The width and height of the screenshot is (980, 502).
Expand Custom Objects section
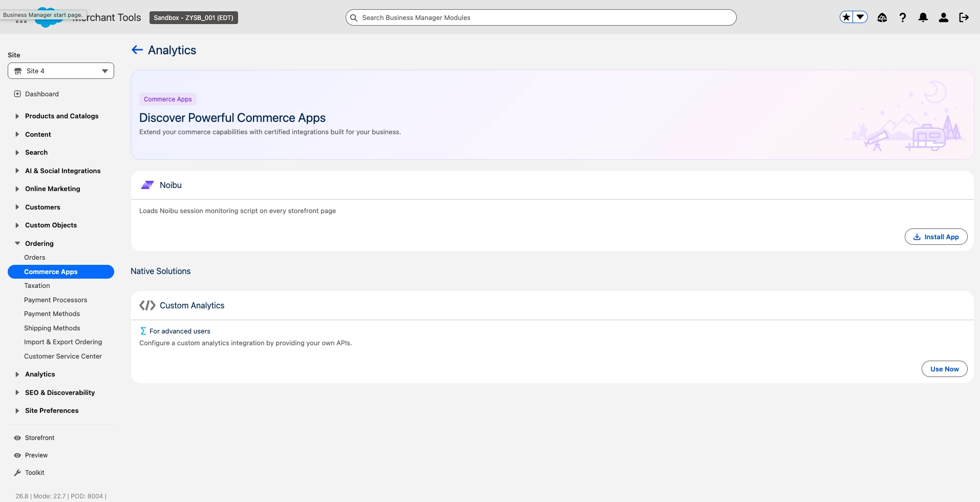point(51,225)
